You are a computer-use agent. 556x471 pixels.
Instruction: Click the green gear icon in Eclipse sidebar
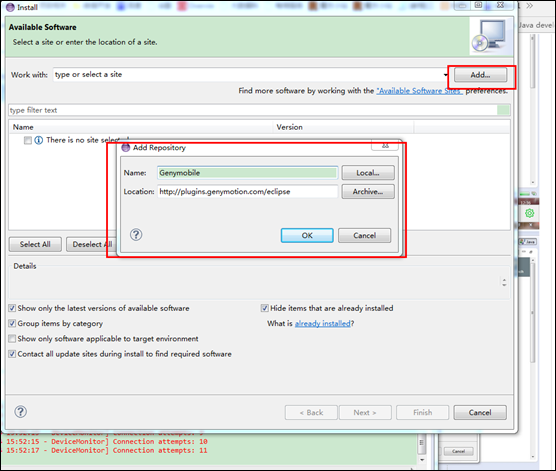click(x=529, y=213)
